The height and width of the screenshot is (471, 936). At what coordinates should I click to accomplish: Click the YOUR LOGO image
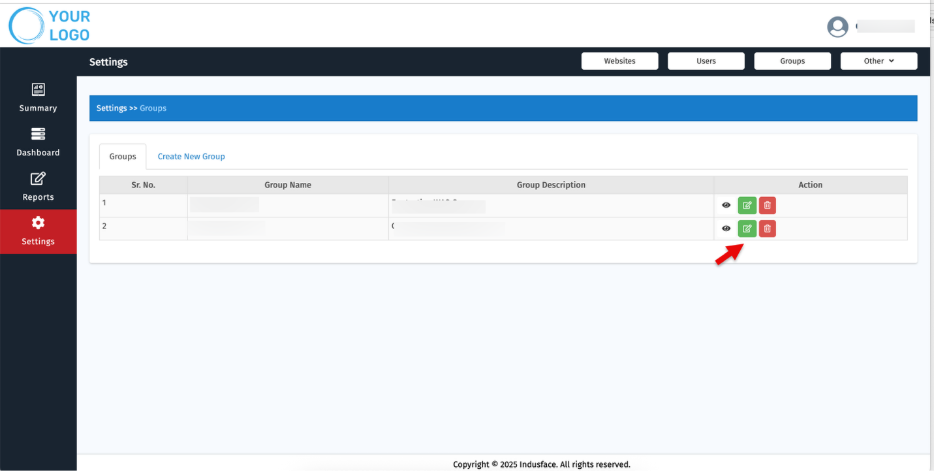[x=49, y=26]
